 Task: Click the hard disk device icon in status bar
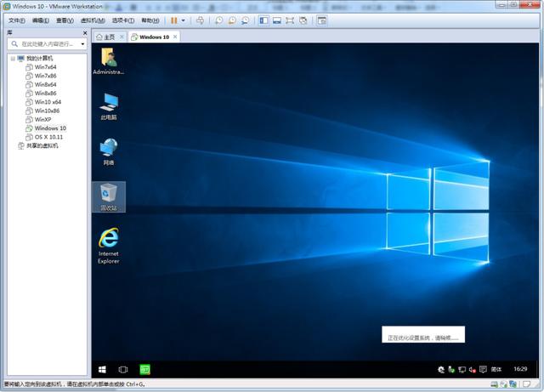coord(494,384)
